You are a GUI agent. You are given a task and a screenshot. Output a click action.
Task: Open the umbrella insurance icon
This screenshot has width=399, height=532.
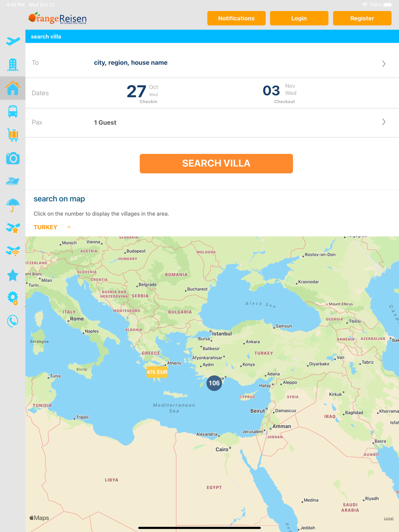[13, 205]
